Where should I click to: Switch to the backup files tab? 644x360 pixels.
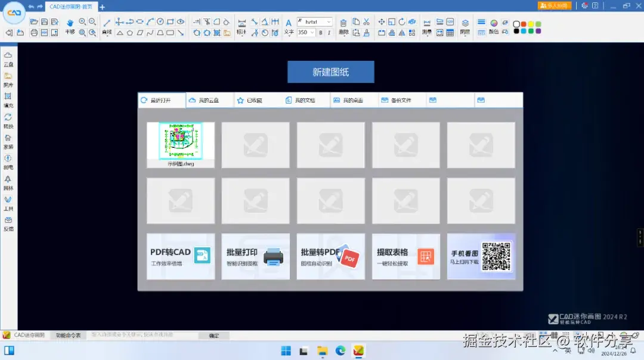tap(402, 100)
